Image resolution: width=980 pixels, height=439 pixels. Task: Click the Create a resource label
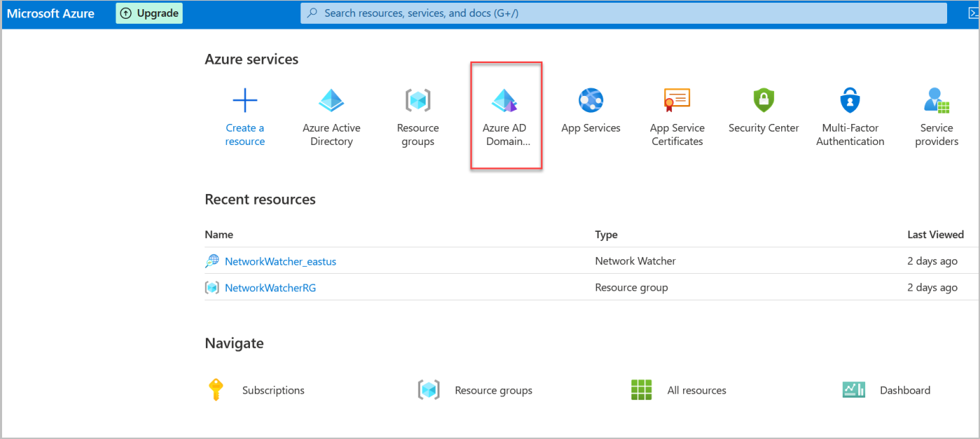click(x=245, y=134)
